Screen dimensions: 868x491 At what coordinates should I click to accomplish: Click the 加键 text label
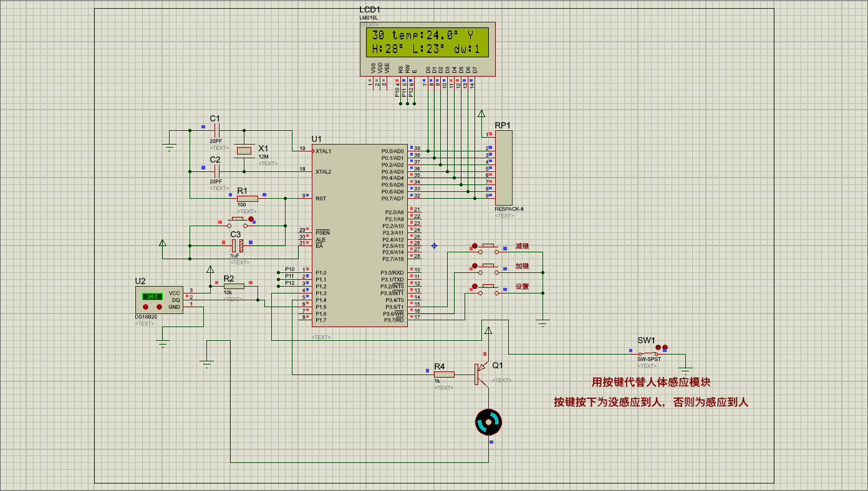(522, 266)
